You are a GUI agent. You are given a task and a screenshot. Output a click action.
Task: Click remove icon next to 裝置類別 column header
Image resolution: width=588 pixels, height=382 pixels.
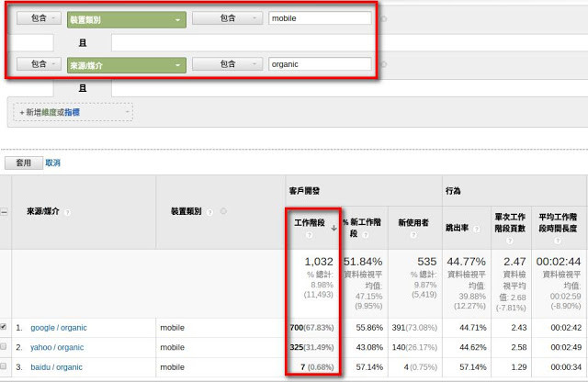(x=223, y=210)
